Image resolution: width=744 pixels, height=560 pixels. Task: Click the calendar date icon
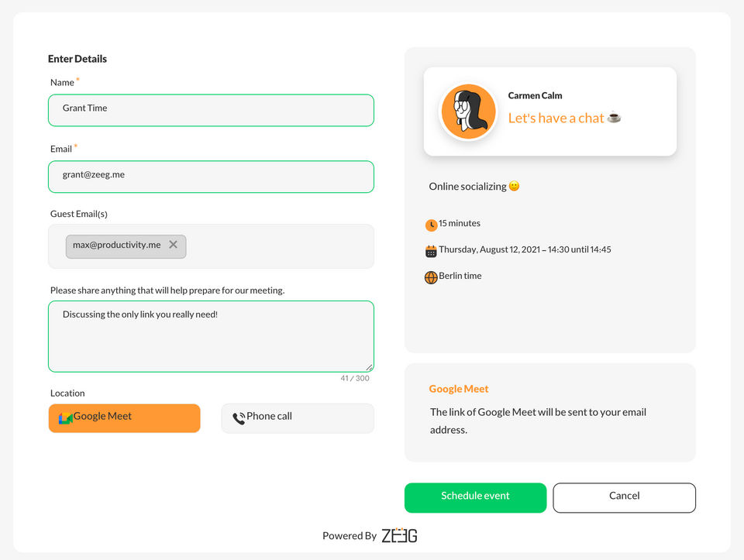[x=431, y=251]
